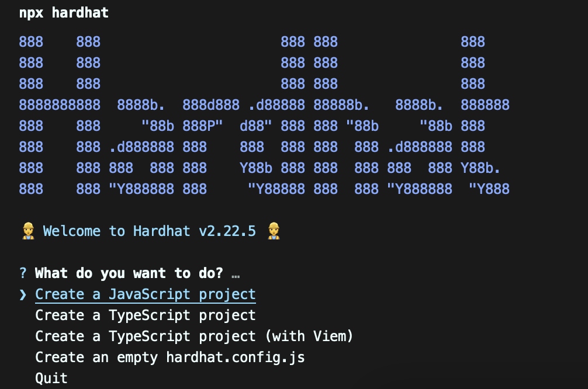Click the ellipsis after the prompt question
The image size is (588, 389).
(236, 273)
